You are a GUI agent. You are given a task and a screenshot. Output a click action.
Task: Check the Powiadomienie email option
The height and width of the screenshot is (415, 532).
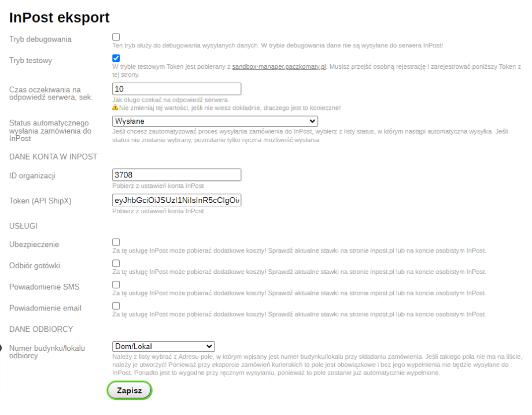(116, 306)
